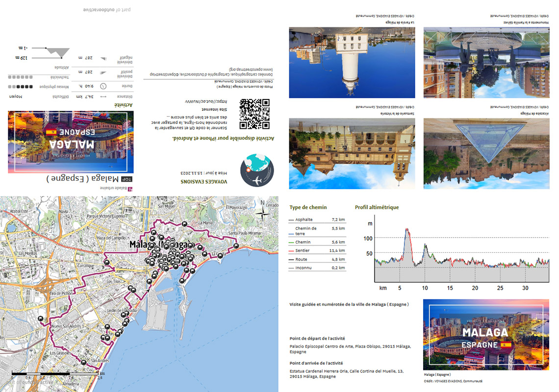This screenshot has width=559, height=392.
Task: Click the map flag marker near La Manía
Action: [184, 224]
